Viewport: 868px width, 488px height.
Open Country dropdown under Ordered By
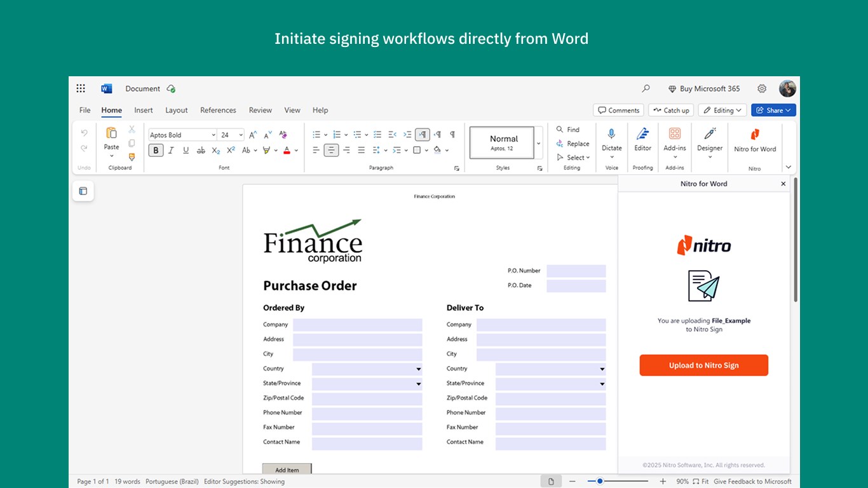click(x=367, y=369)
